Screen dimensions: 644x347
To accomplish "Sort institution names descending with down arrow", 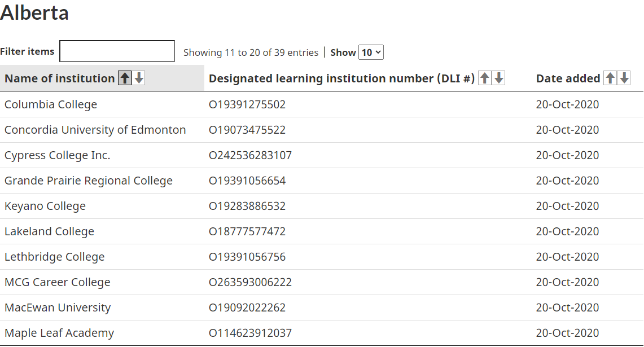I will 139,78.
